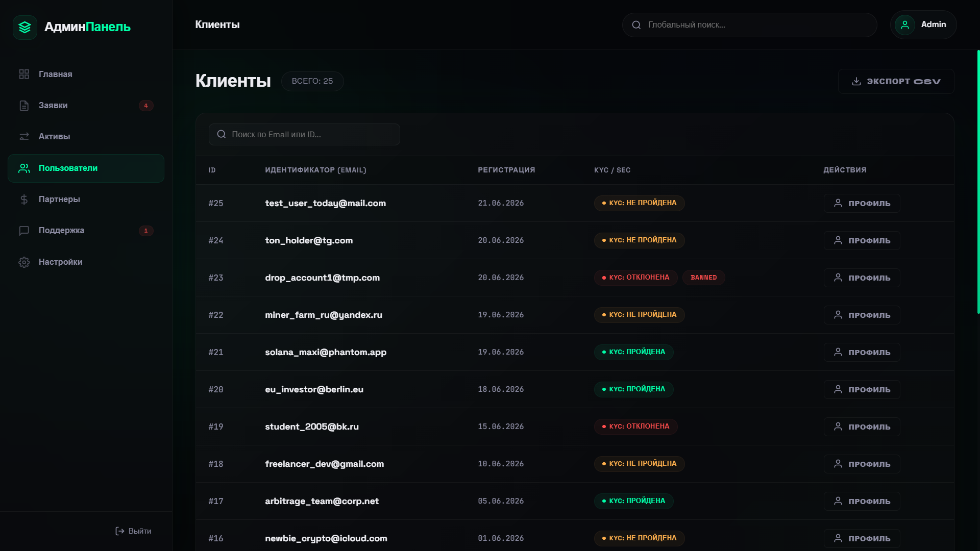This screenshot has width=980, height=551.
Task: Click the BANNED tag on row #23
Action: pyautogui.click(x=704, y=278)
